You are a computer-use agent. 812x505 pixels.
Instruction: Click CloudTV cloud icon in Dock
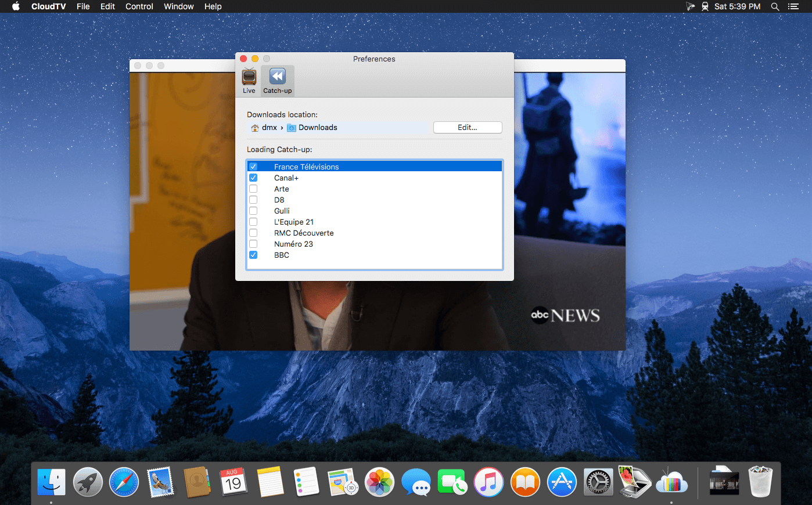(671, 482)
